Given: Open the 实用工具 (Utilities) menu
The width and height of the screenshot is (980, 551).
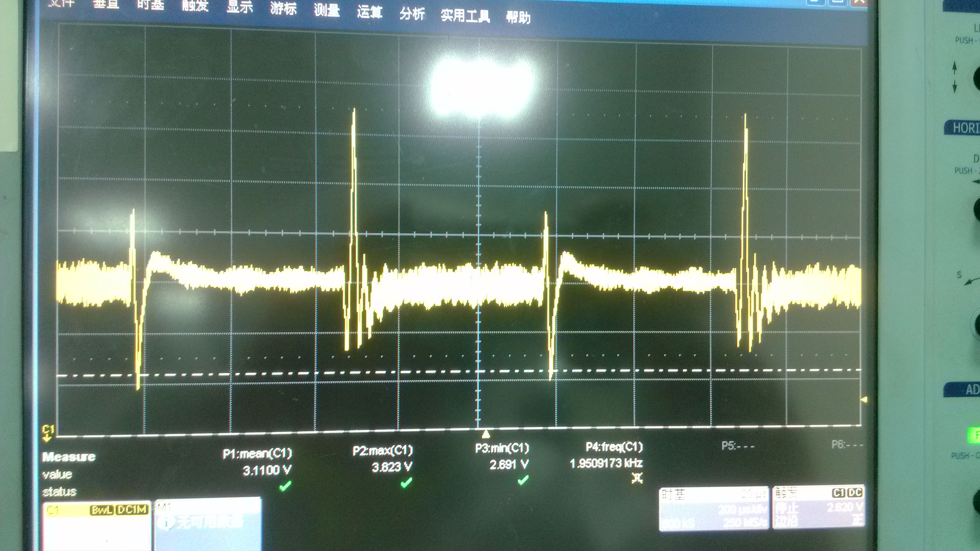Looking at the screenshot, I should (465, 16).
